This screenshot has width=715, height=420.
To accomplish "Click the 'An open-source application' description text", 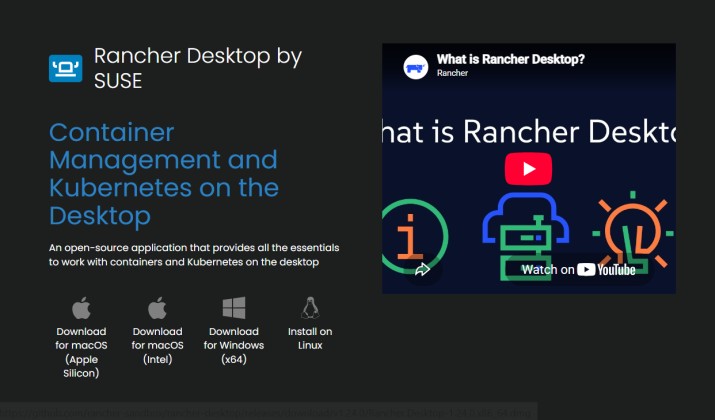I will click(194, 255).
